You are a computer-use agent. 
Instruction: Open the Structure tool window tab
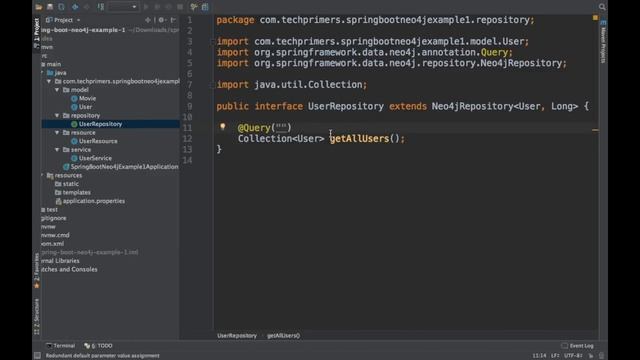point(37,316)
